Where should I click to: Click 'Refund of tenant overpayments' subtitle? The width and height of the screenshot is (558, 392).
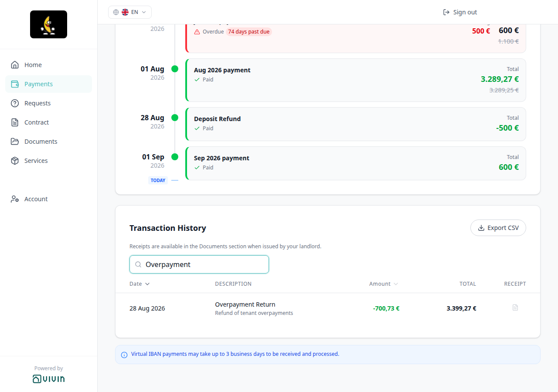click(x=254, y=313)
